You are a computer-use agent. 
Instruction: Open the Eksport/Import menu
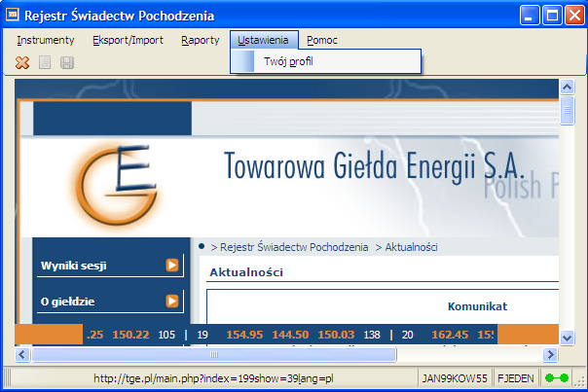128,40
